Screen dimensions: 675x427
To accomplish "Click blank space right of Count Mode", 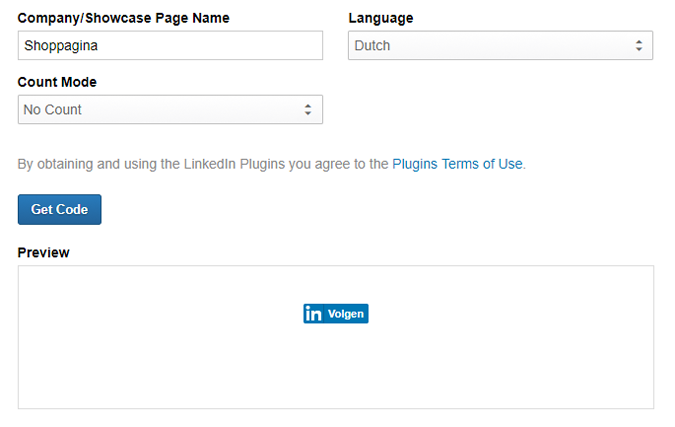I will 499,110.
